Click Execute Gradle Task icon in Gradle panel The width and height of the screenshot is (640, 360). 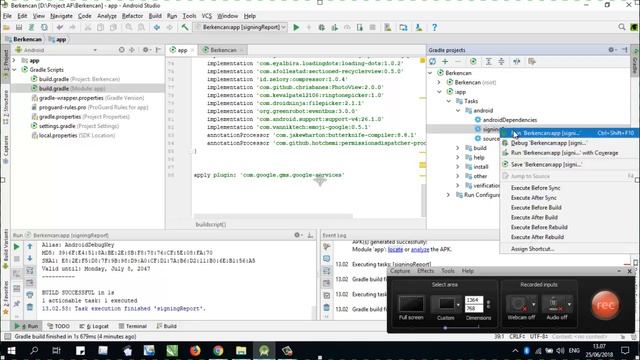473,61
